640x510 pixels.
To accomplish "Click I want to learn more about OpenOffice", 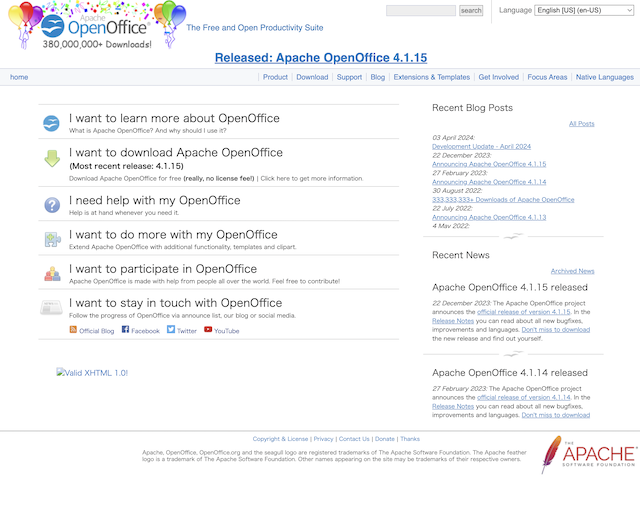I will pyautogui.click(x=174, y=118).
